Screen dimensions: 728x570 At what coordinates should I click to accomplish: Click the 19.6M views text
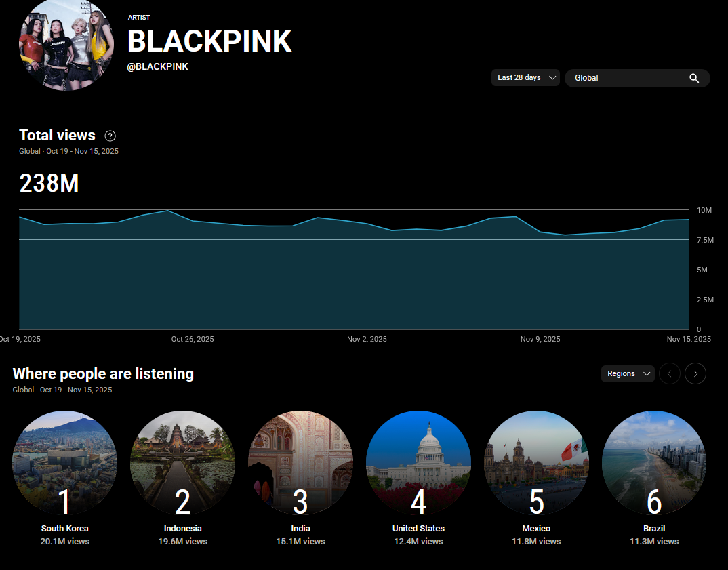point(182,542)
